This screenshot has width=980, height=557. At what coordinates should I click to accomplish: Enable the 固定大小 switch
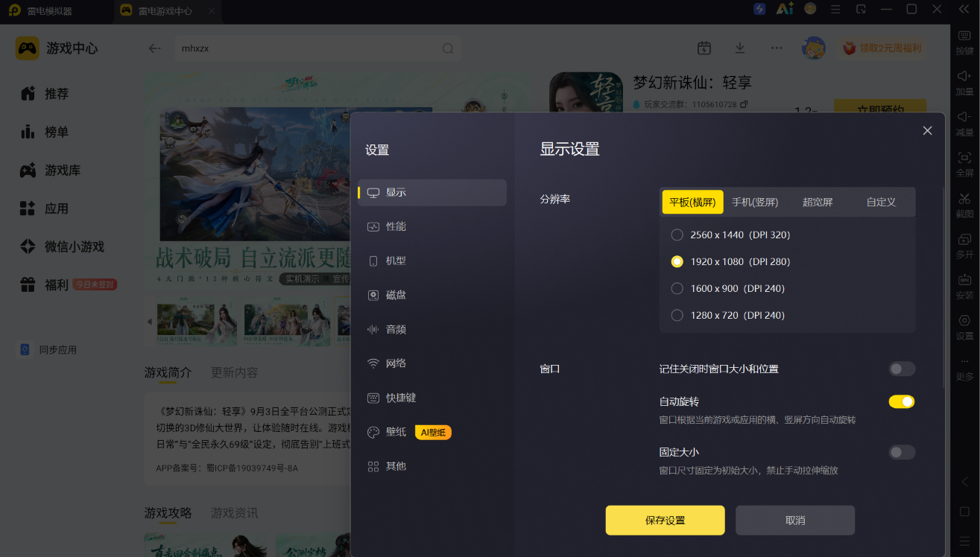tap(902, 452)
